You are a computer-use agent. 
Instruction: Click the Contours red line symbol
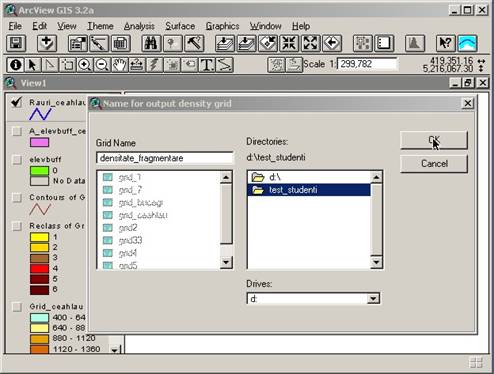(x=40, y=210)
